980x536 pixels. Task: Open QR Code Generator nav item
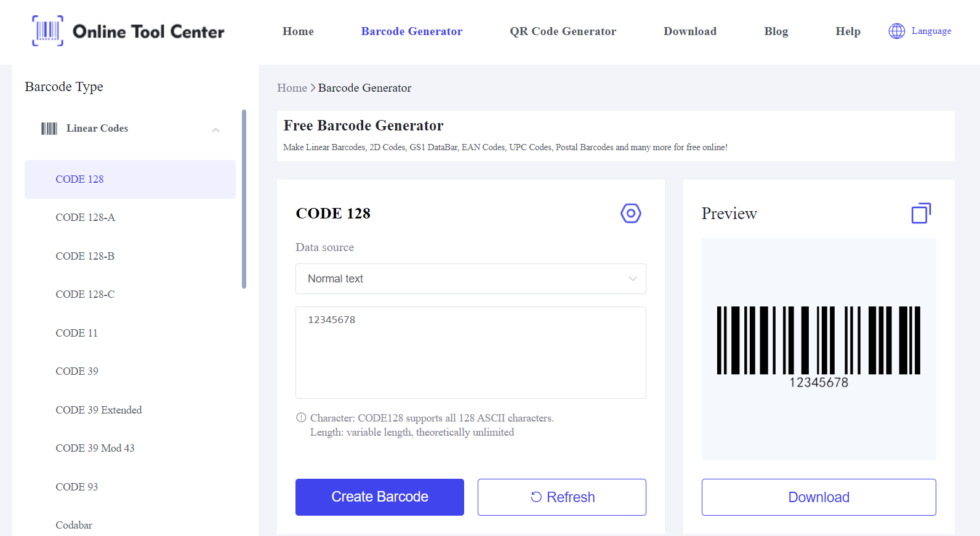click(563, 31)
